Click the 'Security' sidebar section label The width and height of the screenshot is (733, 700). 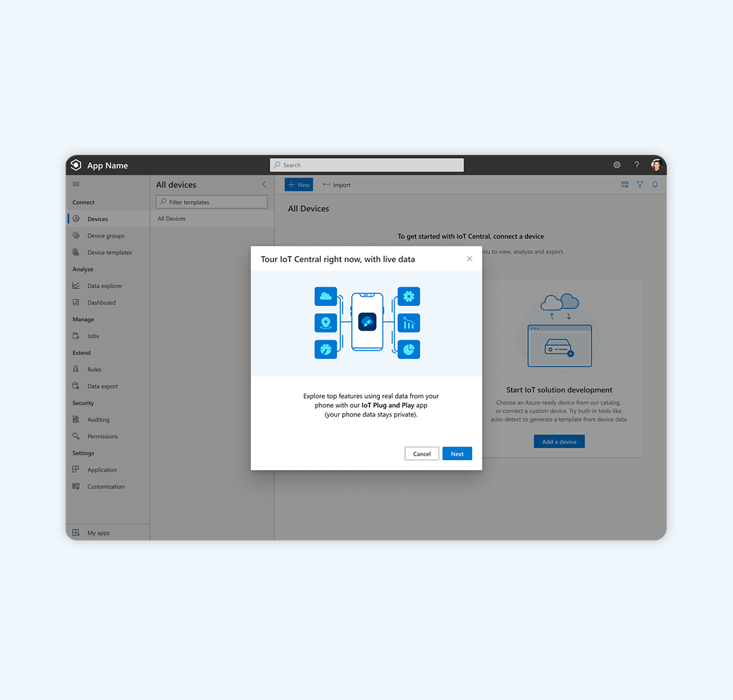tap(83, 403)
